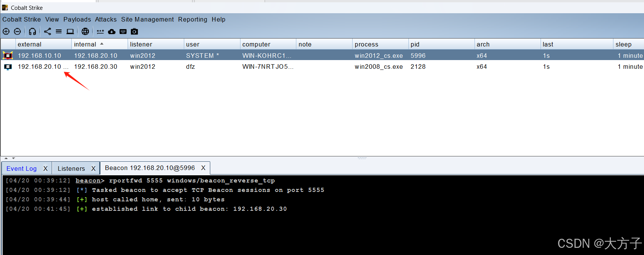The image size is (644, 255).
Task: Show credentials icon in toolbar
Action: 100,32
